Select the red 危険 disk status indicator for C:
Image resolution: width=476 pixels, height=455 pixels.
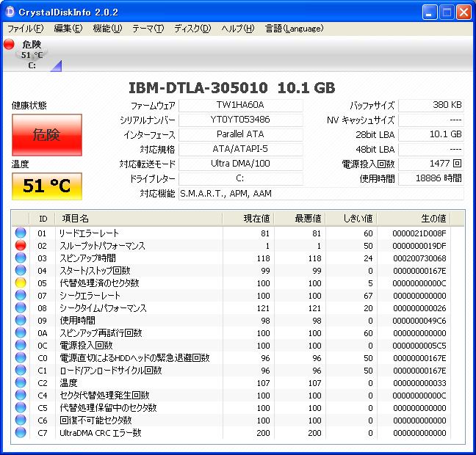click(9, 44)
